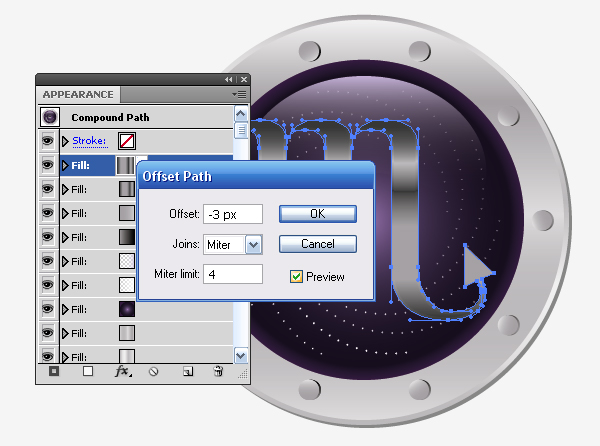Image resolution: width=600 pixels, height=446 pixels.
Task: Expand Fill row directly below purple-swatch Fill
Action: pos(65,333)
